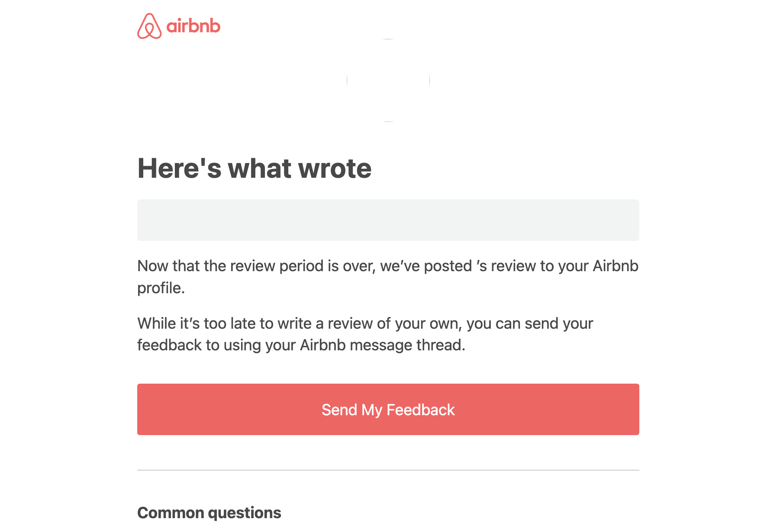Click the "While it's too late" paragraph
The height and width of the screenshot is (532, 767).
[365, 334]
